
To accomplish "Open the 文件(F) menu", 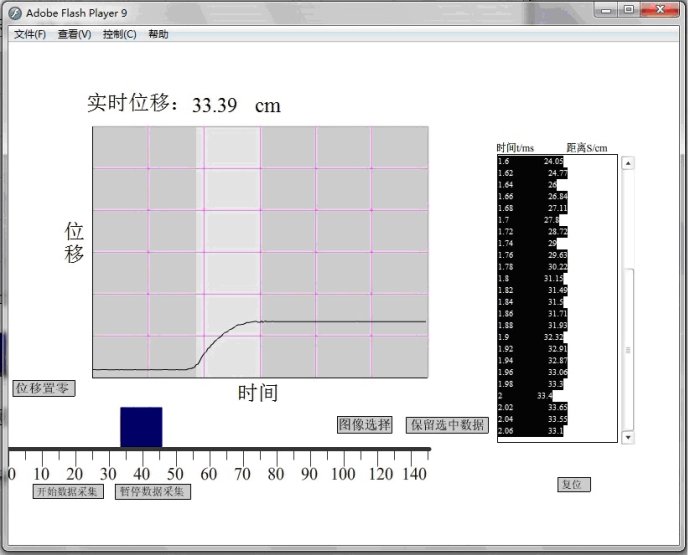I will tap(30, 34).
